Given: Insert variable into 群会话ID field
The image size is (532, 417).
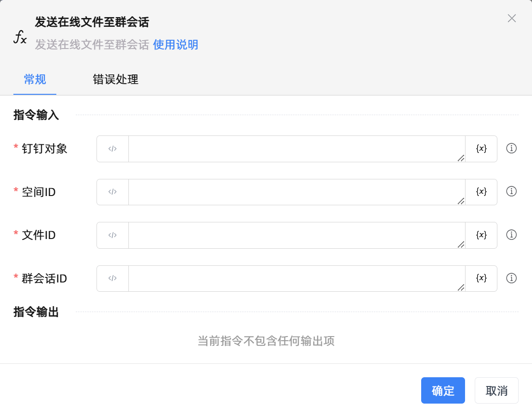Looking at the screenshot, I should pyautogui.click(x=481, y=278).
